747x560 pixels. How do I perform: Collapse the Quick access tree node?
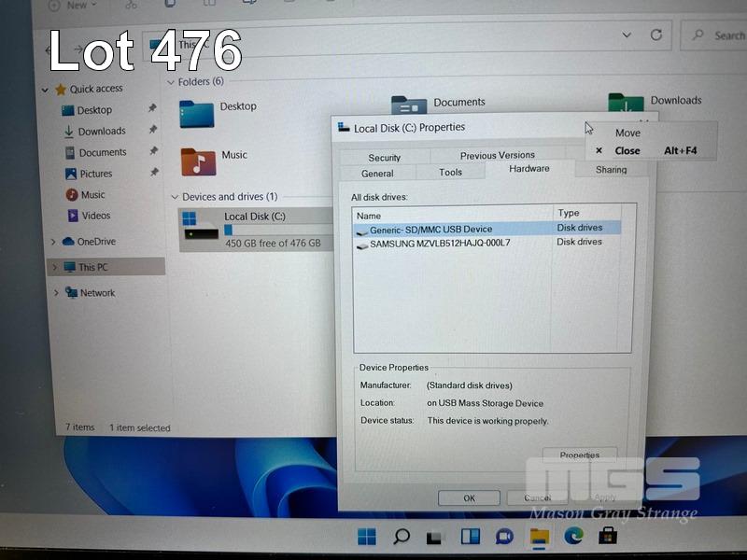coord(45,90)
